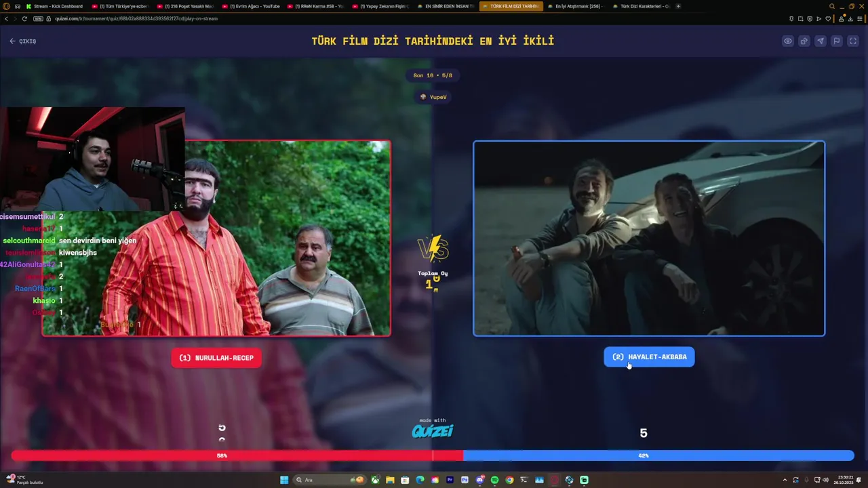The image size is (868, 488).
Task: Click the lightning VS emblem between the cards
Action: coord(433,248)
